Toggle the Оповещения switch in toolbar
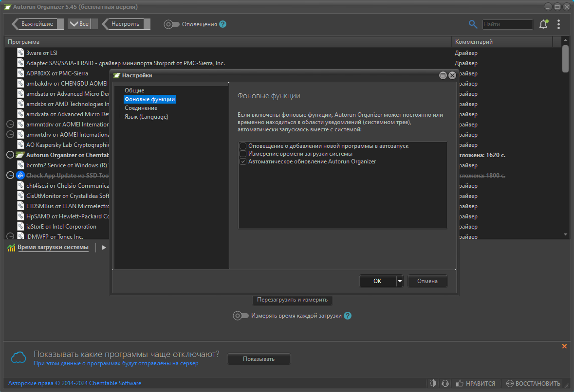Viewport: 574px width, 392px height. pyautogui.click(x=171, y=24)
